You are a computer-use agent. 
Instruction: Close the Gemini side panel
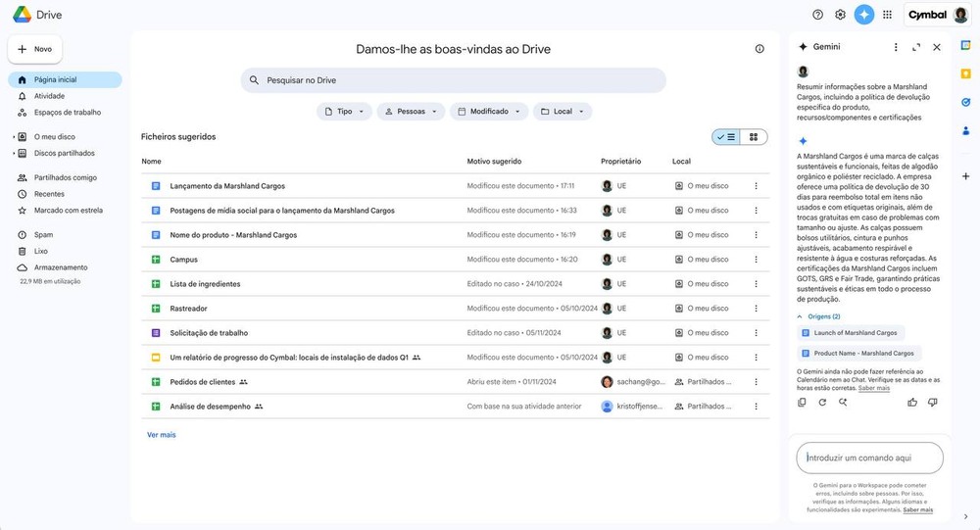(x=936, y=47)
